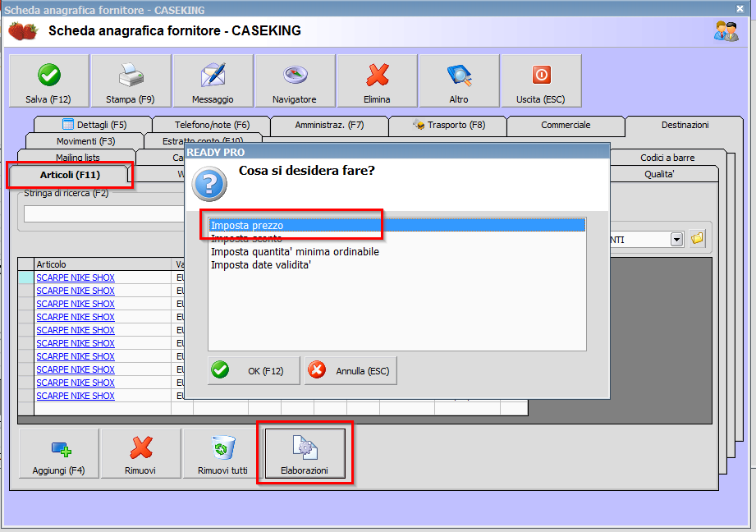
Task: Open the Mailing lists tab
Action: coord(77,158)
